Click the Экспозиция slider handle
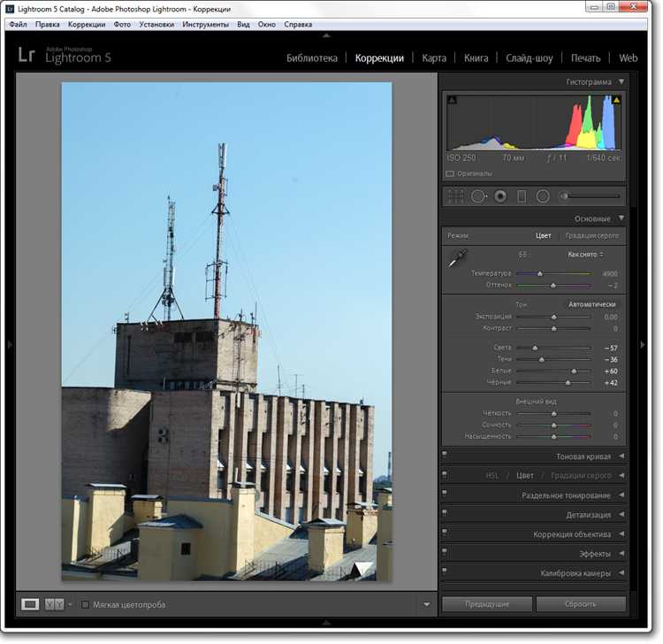Image resolution: width=663 pixels, height=644 pixels. pos(554,317)
